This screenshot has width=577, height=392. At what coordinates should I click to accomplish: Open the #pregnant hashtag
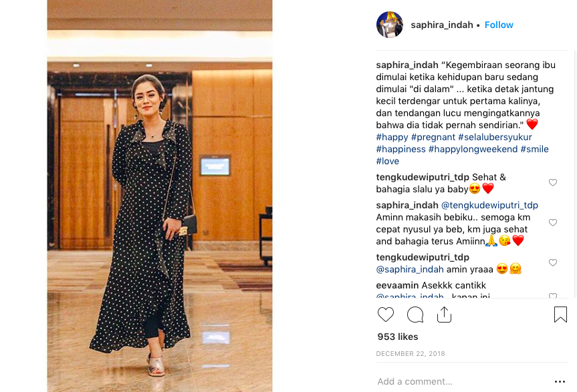(433, 137)
